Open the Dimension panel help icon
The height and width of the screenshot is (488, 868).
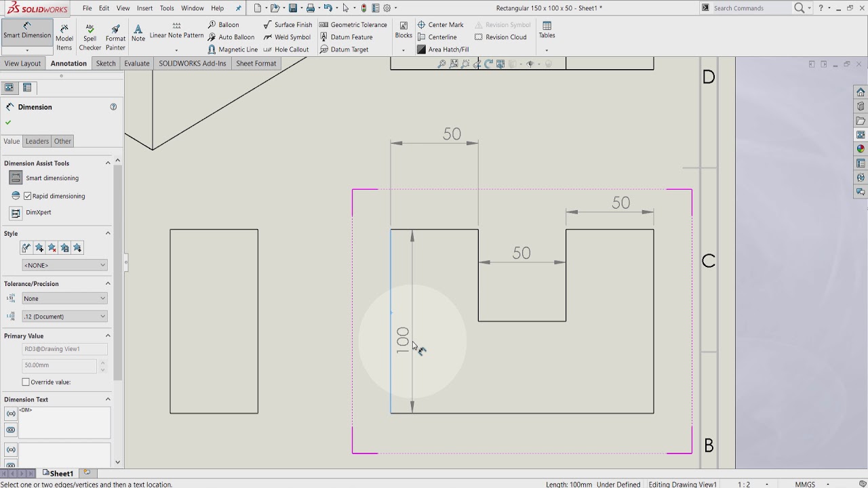(x=113, y=107)
